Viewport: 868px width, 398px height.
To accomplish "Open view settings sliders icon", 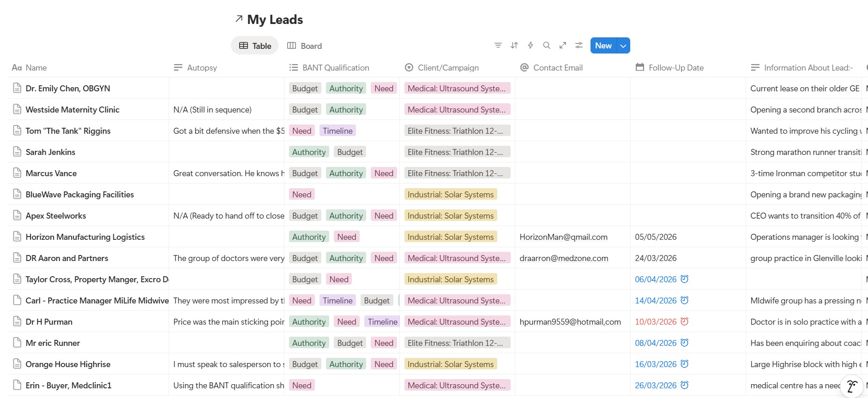I will coord(579,45).
